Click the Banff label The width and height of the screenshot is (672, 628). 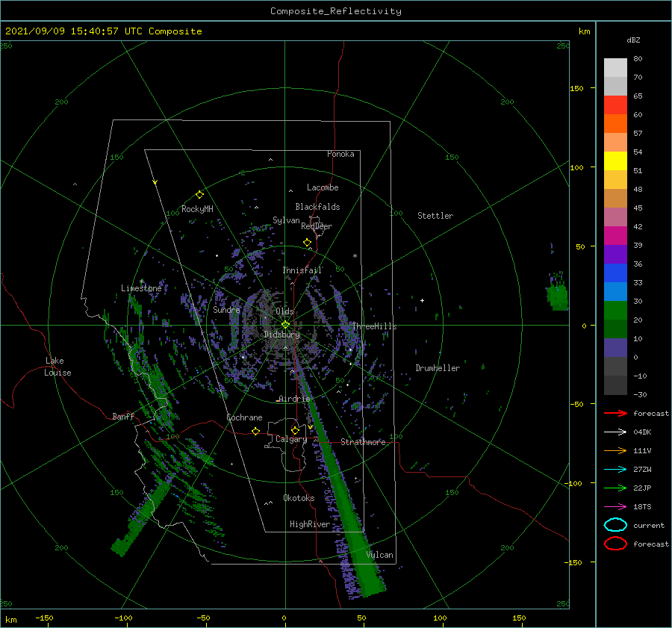click(123, 416)
